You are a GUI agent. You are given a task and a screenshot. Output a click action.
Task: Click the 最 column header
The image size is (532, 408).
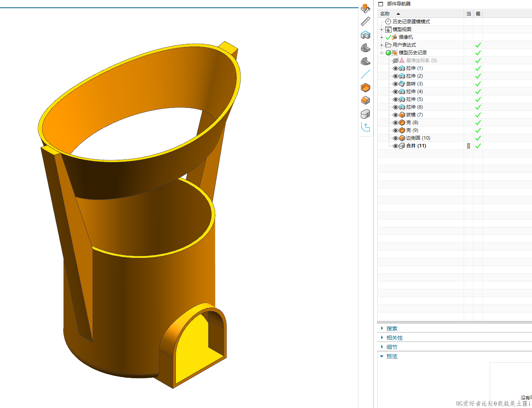tap(478, 14)
